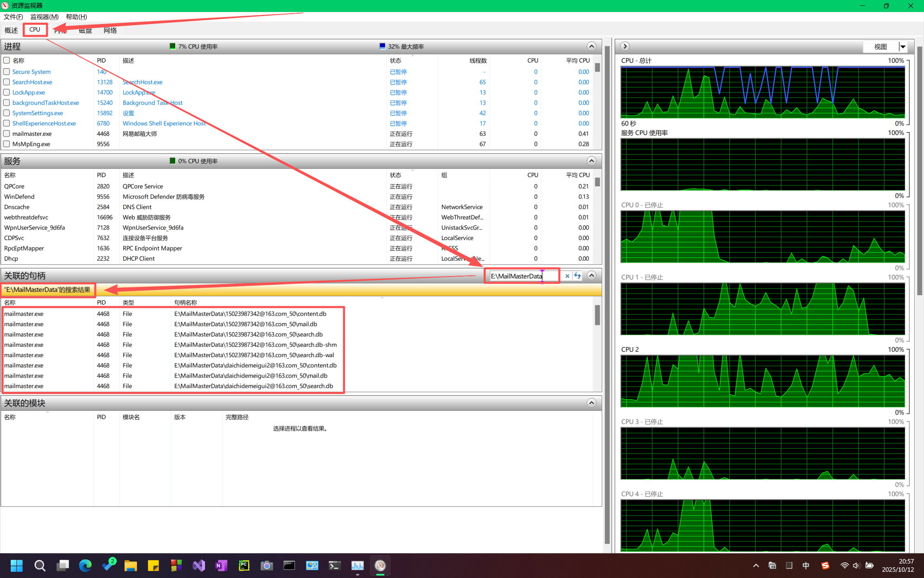
Task: Check the SearchHost.exe process checkbox
Action: tap(7, 82)
